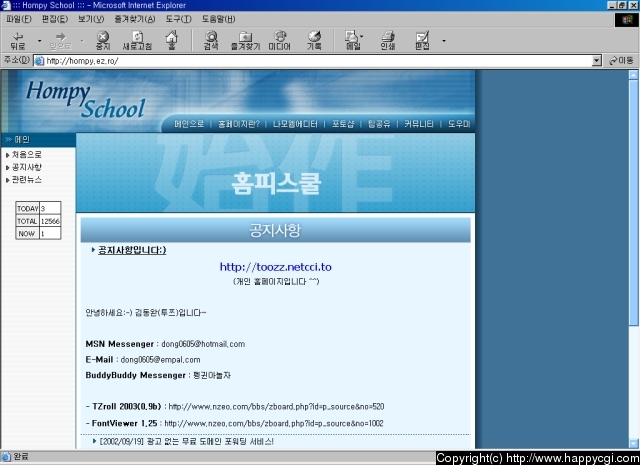Click the TOTAL visitor count 12566
Screen dimensions: 640x465
[x=50, y=221]
